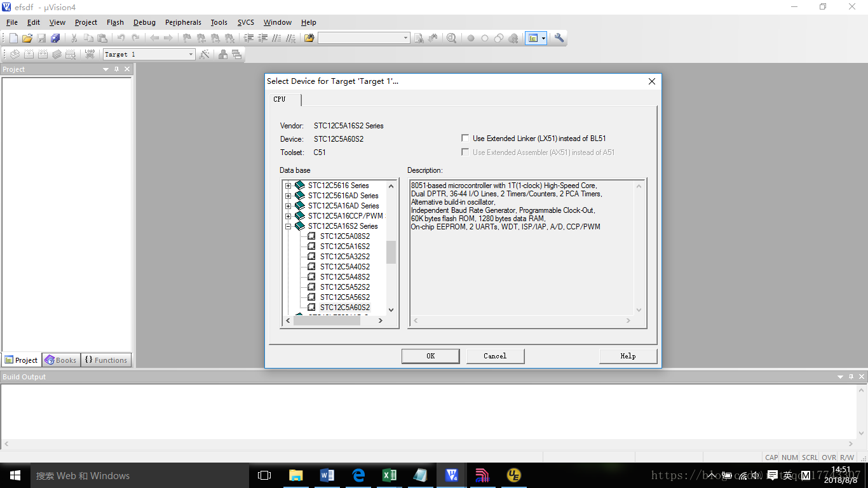Click the Windows taskbar search box
Screen dimensions: 868x488
(x=139, y=475)
